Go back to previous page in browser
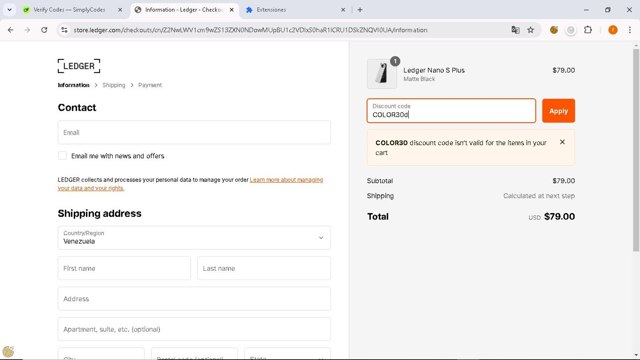Image resolution: width=640 pixels, height=360 pixels. click(x=11, y=30)
